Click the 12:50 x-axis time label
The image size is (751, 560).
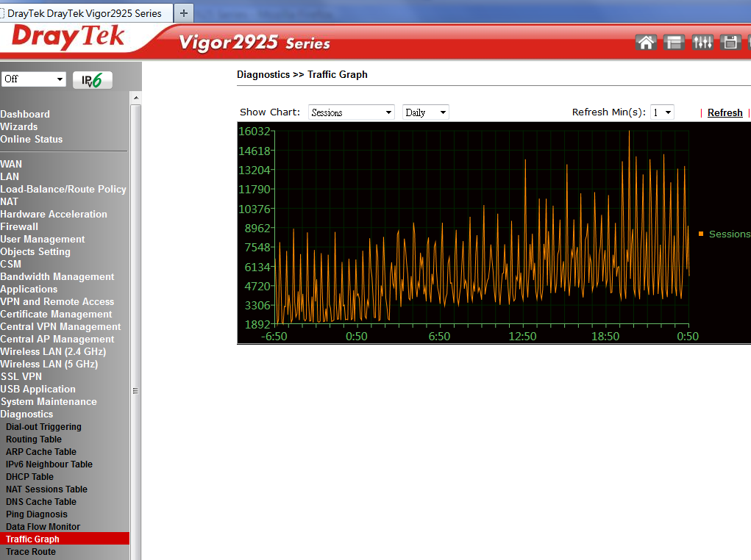pos(522,337)
